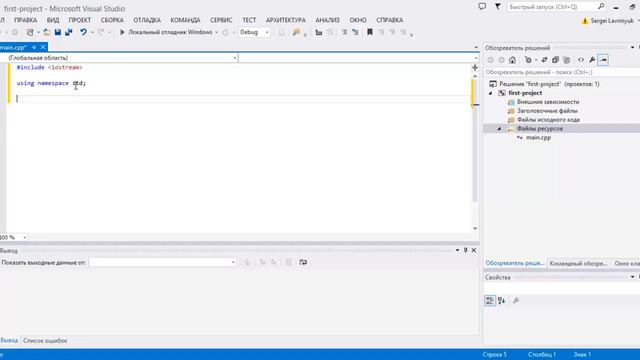This screenshot has height=360, width=640.
Task: Click the notifications filter funnel icon
Action: pos(498,7)
